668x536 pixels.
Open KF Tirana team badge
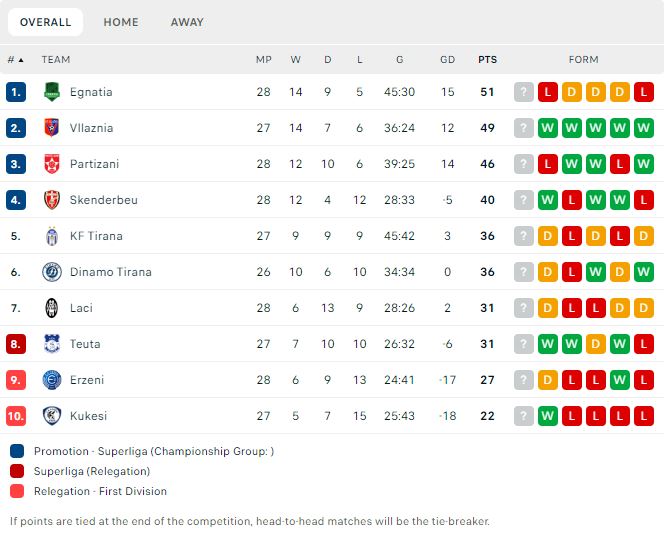tap(52, 236)
